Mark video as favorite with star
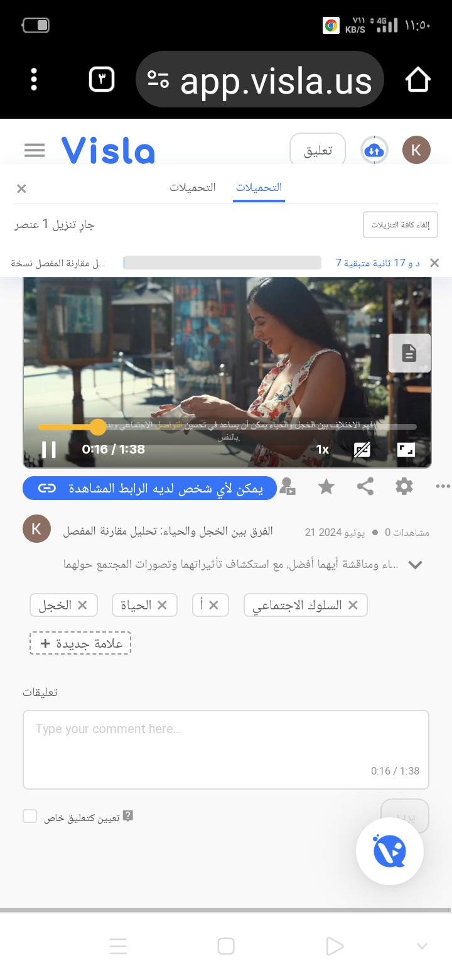This screenshot has width=452, height=980. [x=326, y=487]
